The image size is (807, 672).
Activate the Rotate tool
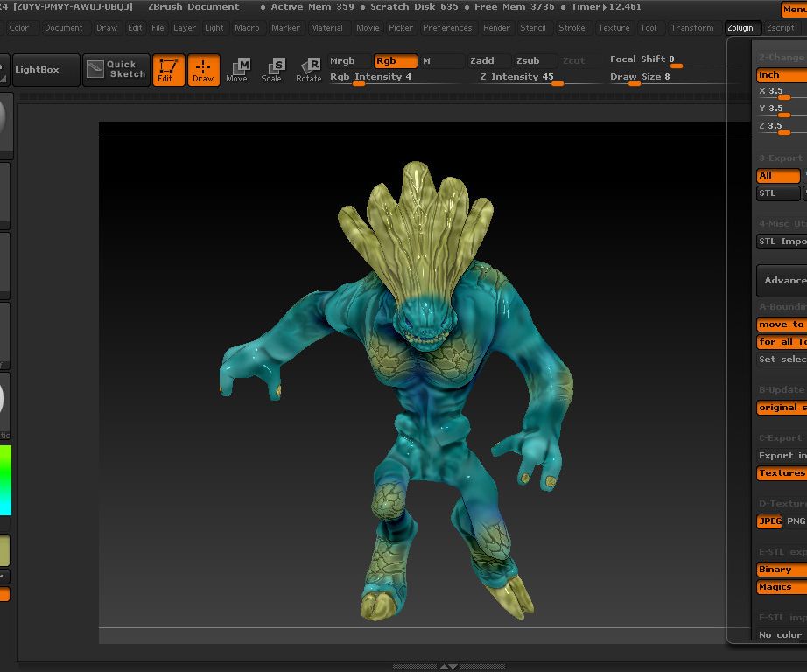[x=308, y=70]
